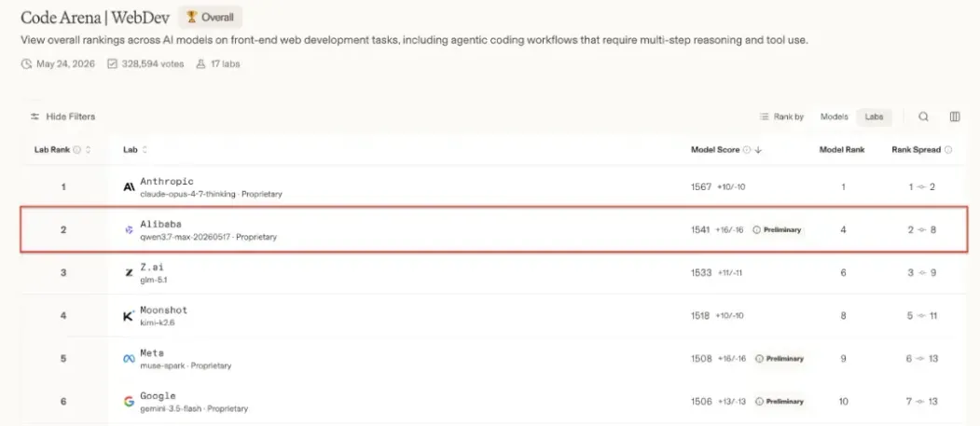
Task: Click the Code Arena | WebDev title
Action: tap(95, 18)
